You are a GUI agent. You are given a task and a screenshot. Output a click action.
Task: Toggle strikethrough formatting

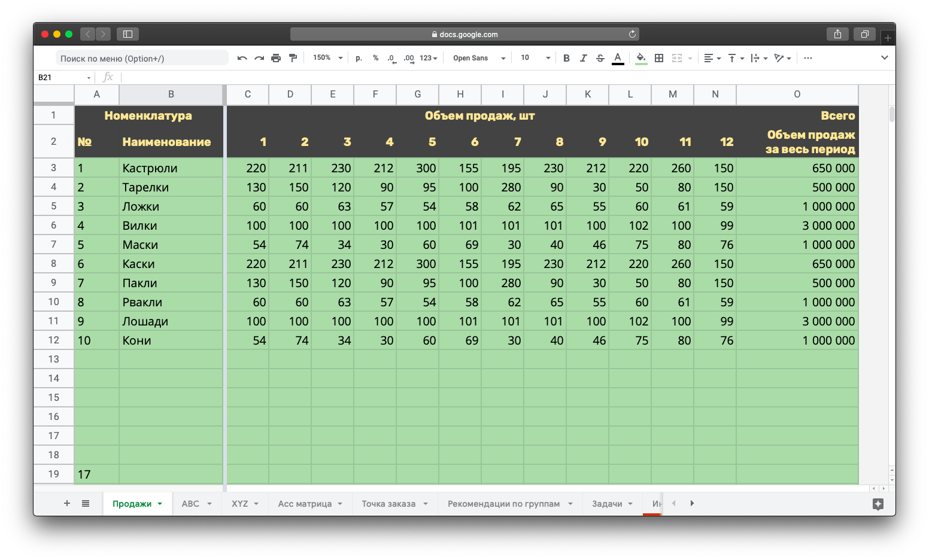(600, 58)
